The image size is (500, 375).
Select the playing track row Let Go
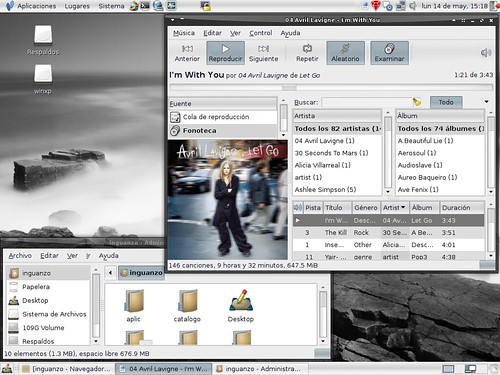pos(389,220)
